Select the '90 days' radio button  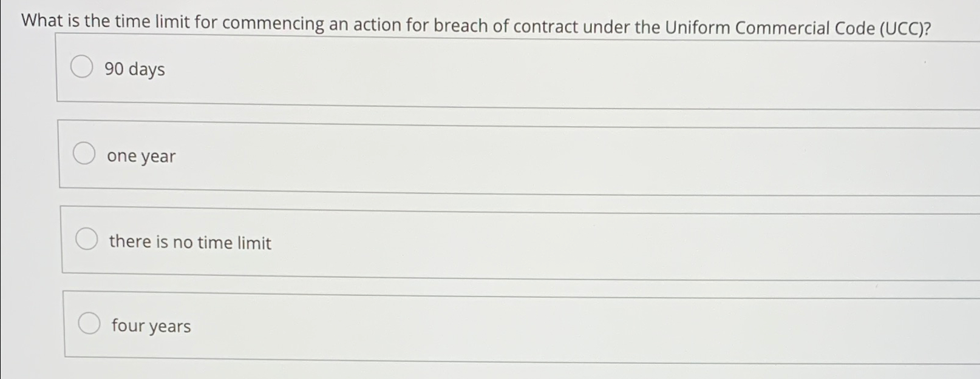(82, 67)
